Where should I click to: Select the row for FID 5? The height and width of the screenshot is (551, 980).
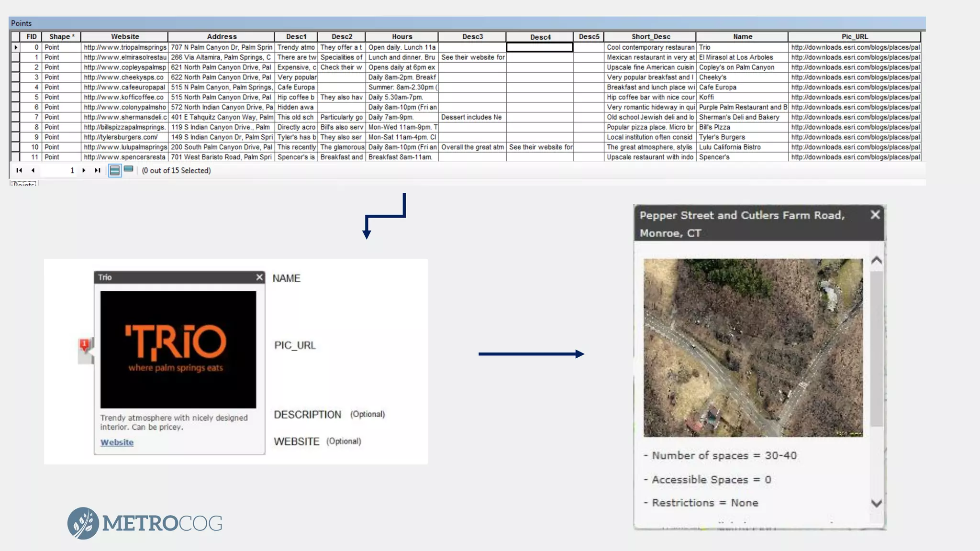point(15,97)
